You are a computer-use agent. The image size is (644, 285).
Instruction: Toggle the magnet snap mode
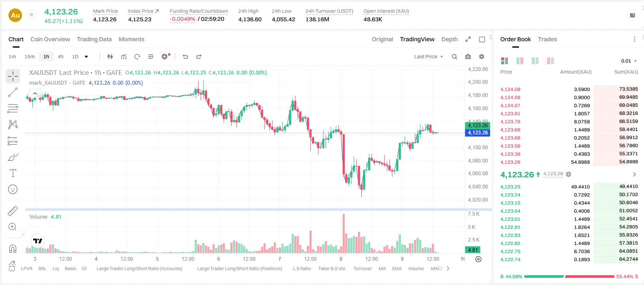coord(13,248)
